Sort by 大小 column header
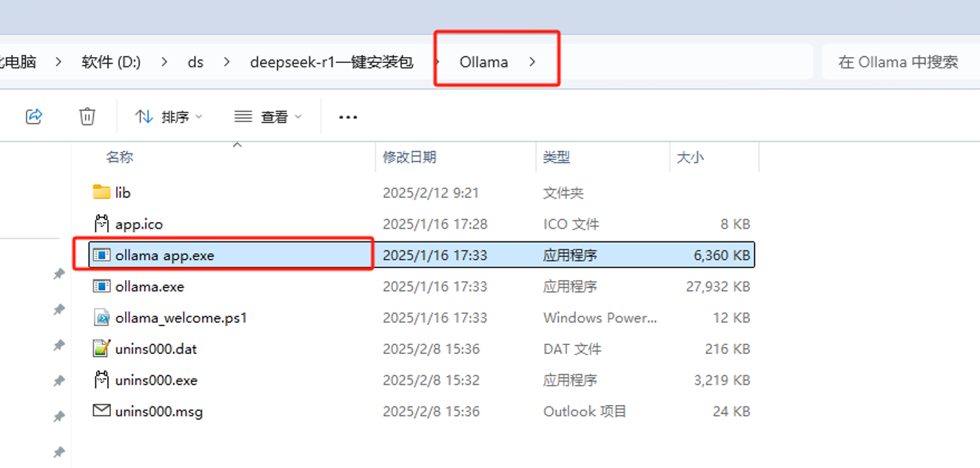 tap(690, 157)
